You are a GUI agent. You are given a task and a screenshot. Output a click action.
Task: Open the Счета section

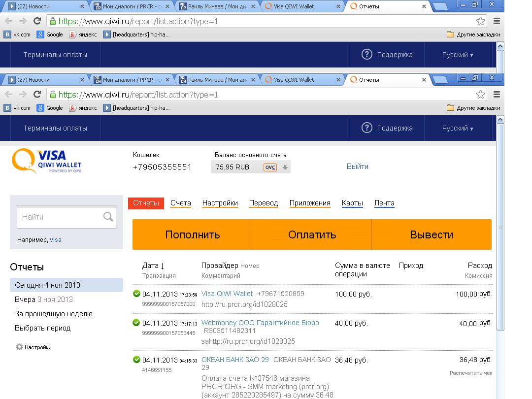pos(180,203)
